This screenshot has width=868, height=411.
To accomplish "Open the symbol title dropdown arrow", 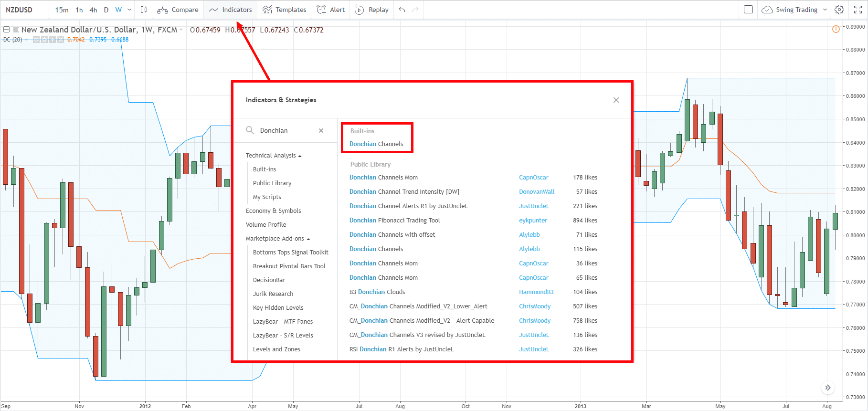I will (181, 30).
